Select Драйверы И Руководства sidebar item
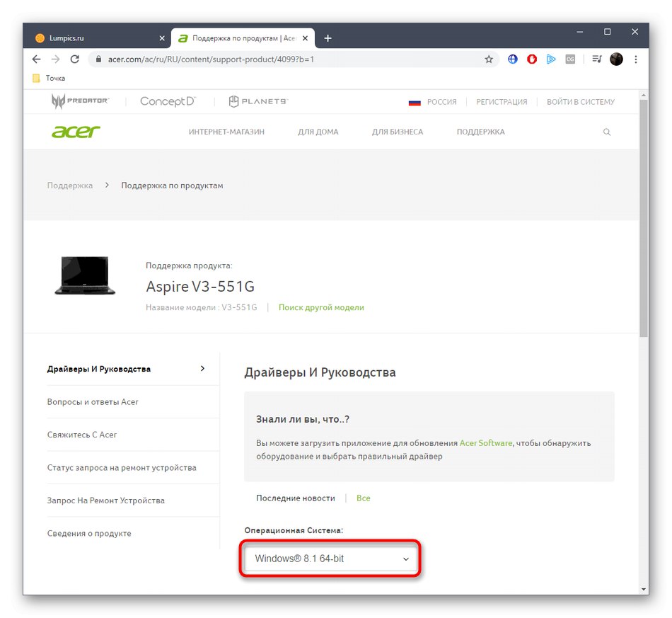The image size is (672, 618). click(98, 369)
